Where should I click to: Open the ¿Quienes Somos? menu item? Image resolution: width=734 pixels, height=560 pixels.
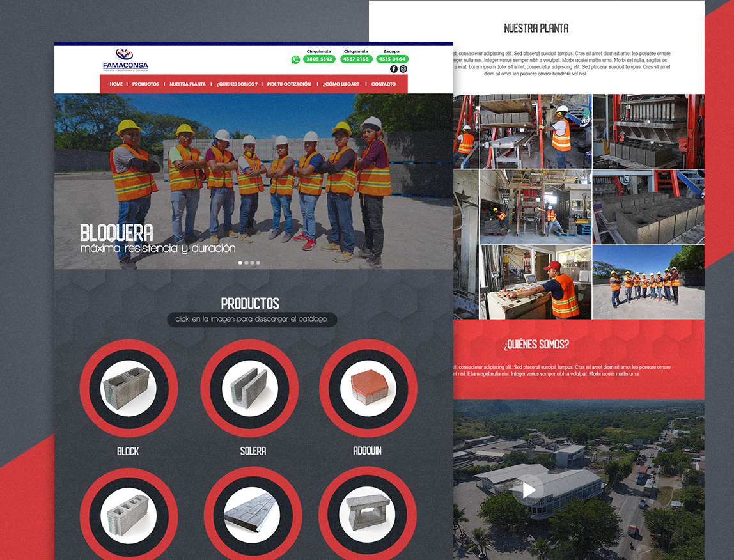(x=237, y=84)
